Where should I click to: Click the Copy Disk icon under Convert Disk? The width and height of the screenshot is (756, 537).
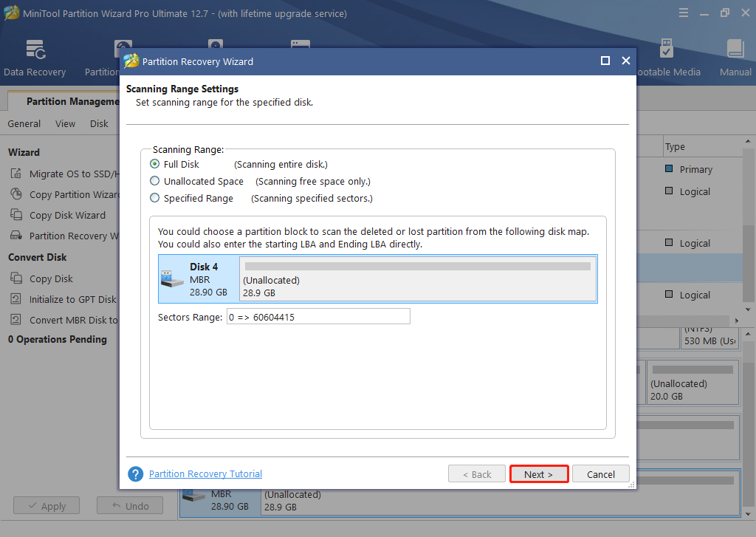tap(16, 278)
